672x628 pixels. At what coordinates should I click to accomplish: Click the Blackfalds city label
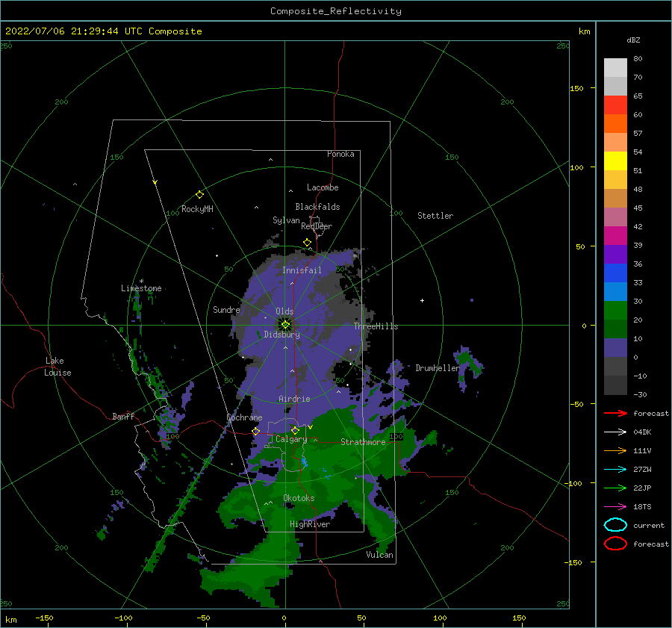pyautogui.click(x=317, y=207)
